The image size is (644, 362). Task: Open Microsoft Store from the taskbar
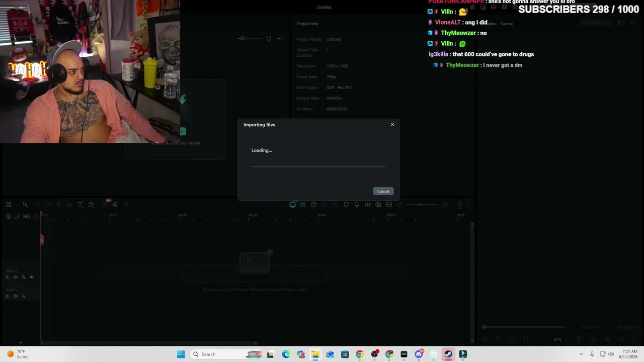tap(345, 354)
